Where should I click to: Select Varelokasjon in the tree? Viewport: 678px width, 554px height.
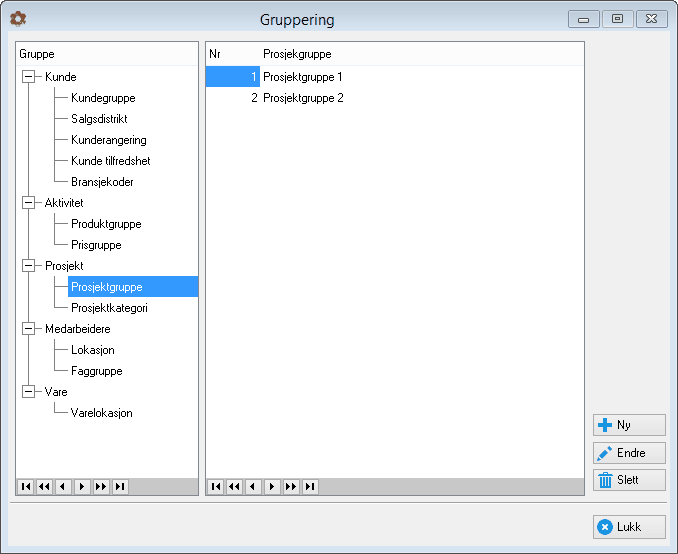coord(102,413)
